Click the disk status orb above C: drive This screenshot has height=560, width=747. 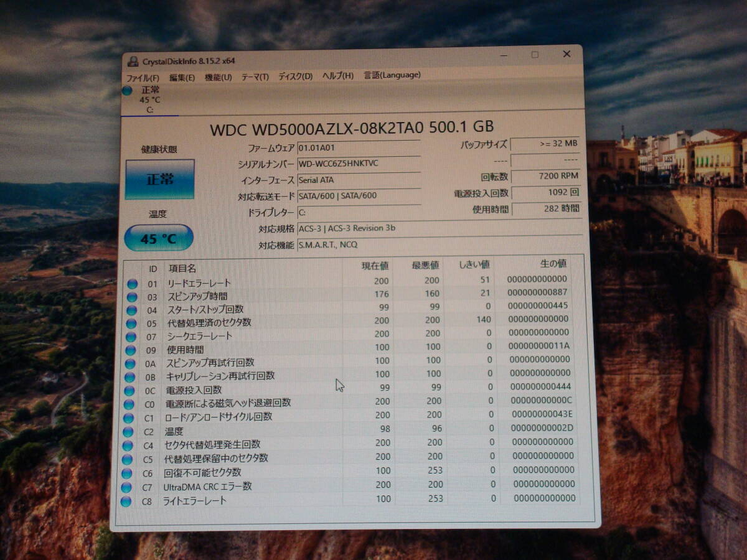[128, 91]
